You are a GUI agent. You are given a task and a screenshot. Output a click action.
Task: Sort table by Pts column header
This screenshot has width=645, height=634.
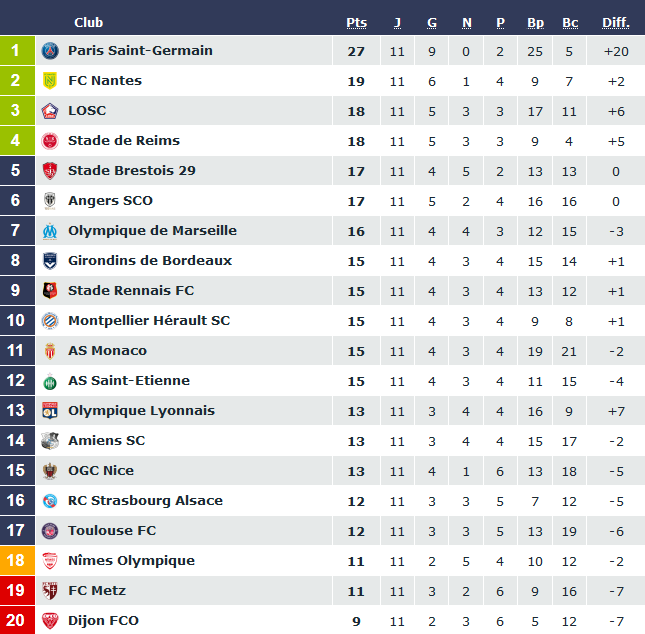pos(356,23)
